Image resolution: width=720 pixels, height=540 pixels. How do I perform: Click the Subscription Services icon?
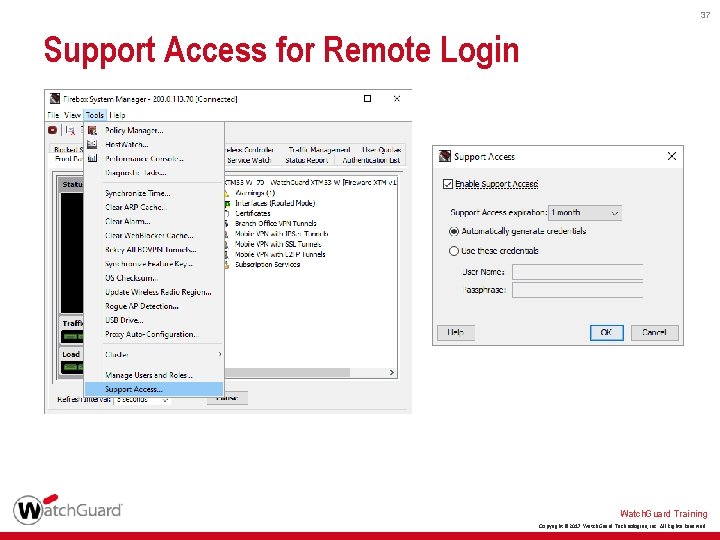tap(226, 265)
